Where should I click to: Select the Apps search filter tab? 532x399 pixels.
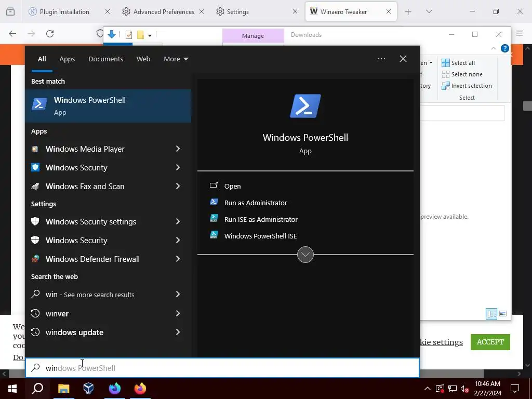point(67,59)
